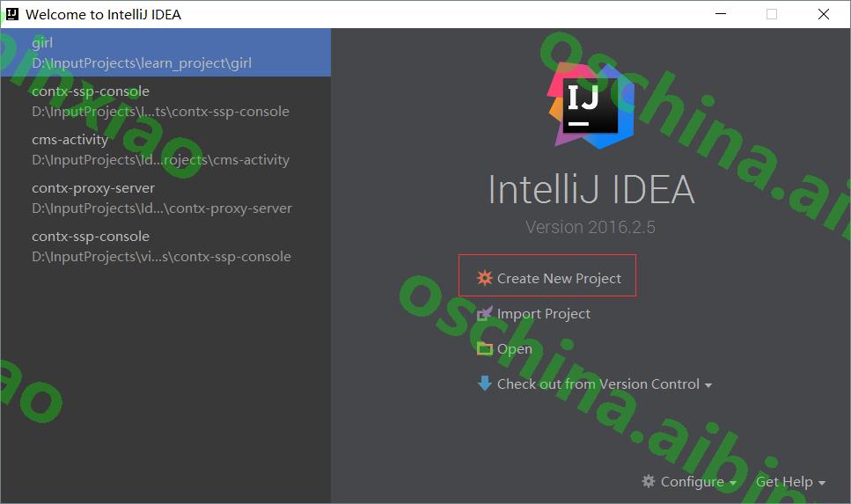851x504 pixels.
Task: Choose Import Project
Action: [543, 314]
